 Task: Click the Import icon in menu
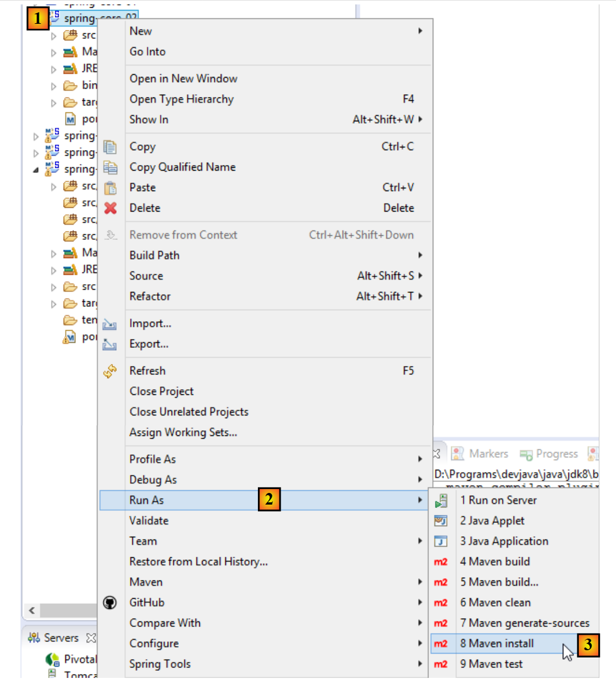click(x=110, y=324)
